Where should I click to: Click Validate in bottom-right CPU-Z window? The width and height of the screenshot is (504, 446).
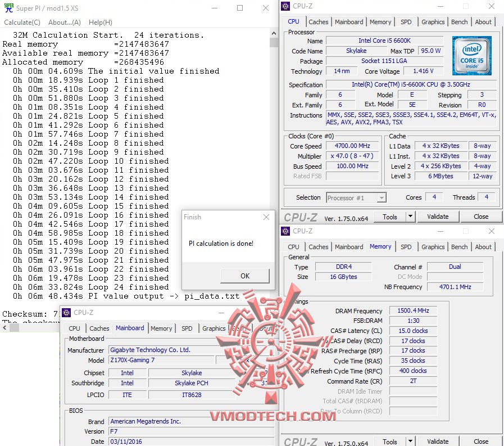(438, 442)
